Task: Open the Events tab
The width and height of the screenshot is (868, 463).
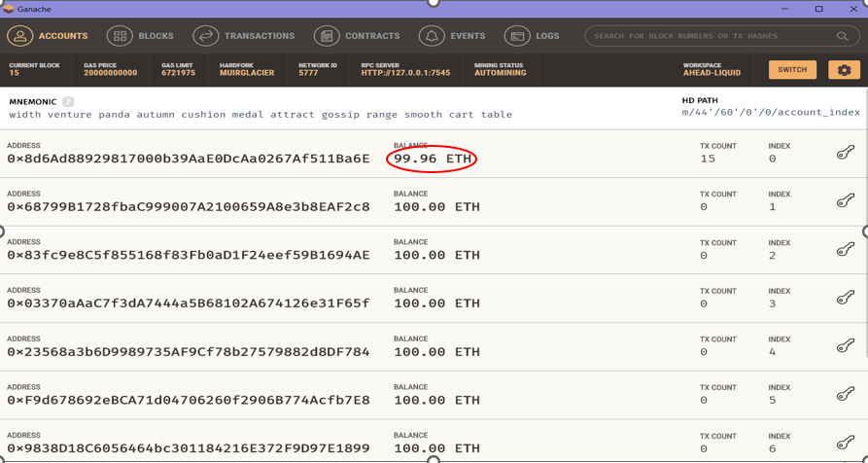Action: 452,36
